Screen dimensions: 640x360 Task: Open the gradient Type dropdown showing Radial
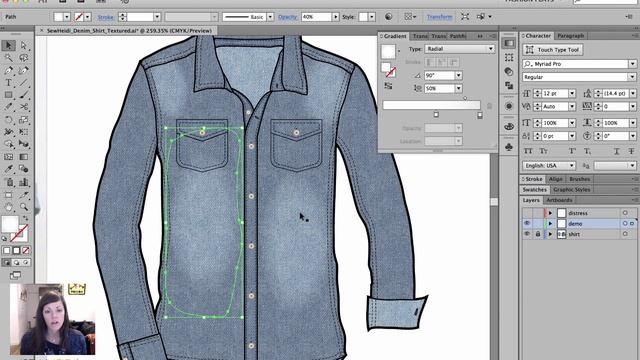[x=460, y=49]
